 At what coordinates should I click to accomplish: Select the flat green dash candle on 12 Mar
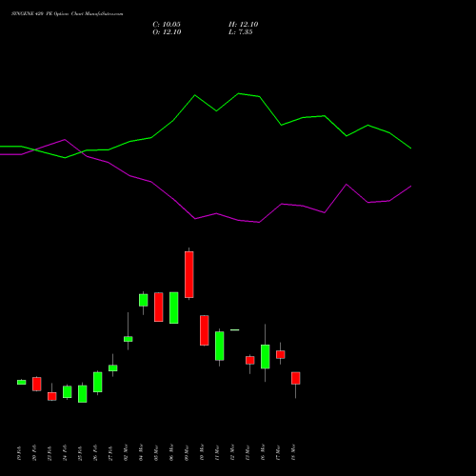click(235, 330)
